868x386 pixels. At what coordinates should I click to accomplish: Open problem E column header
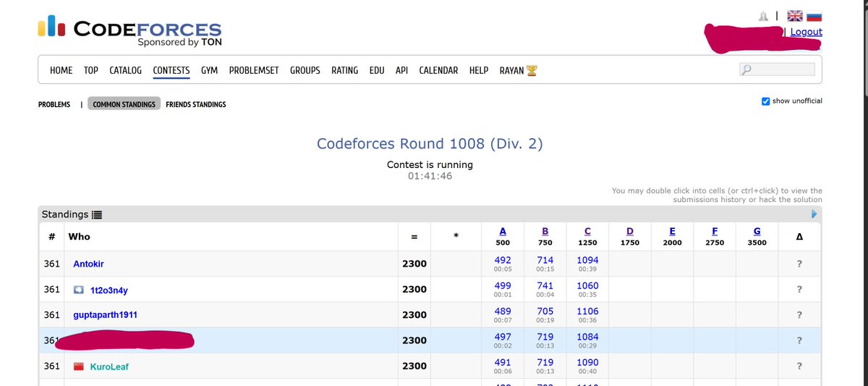tap(672, 231)
